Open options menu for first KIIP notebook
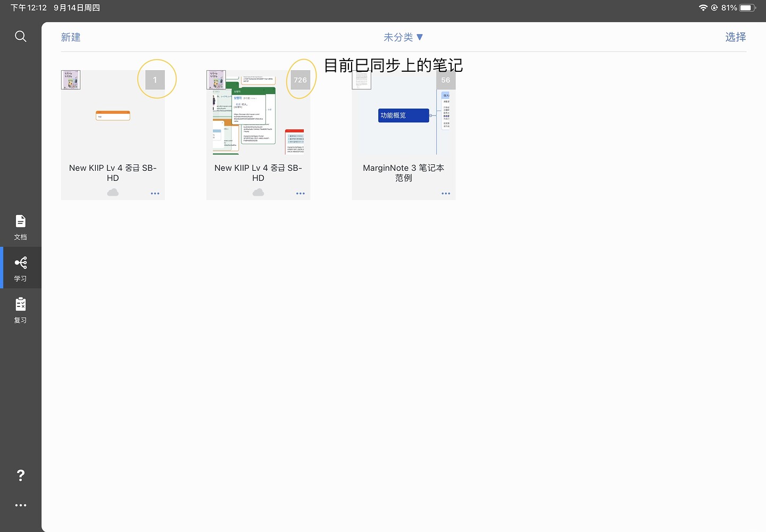The image size is (766, 532). [155, 194]
